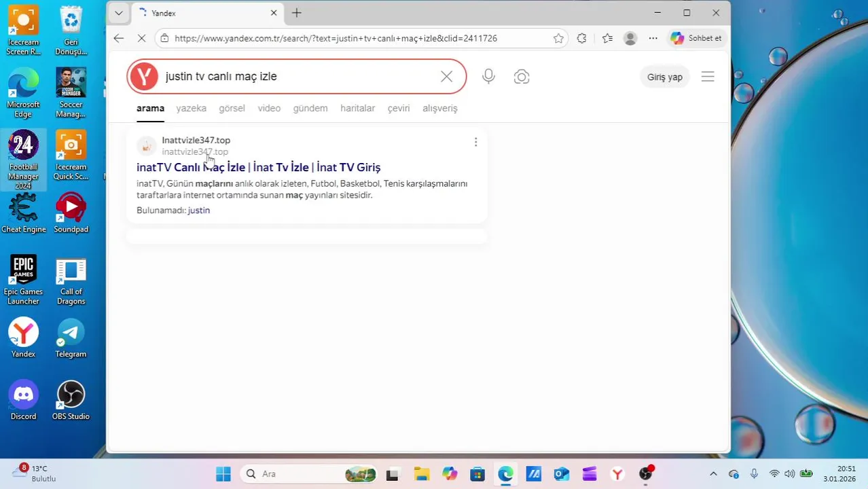868x489 pixels.
Task: Expand the tab actions dropdown
Action: coord(119,13)
